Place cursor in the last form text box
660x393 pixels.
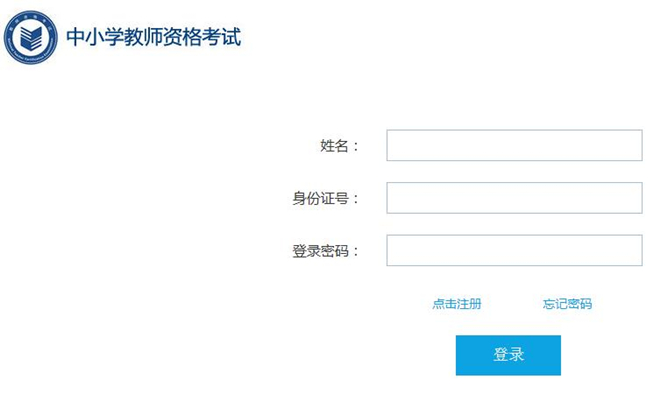[514, 250]
